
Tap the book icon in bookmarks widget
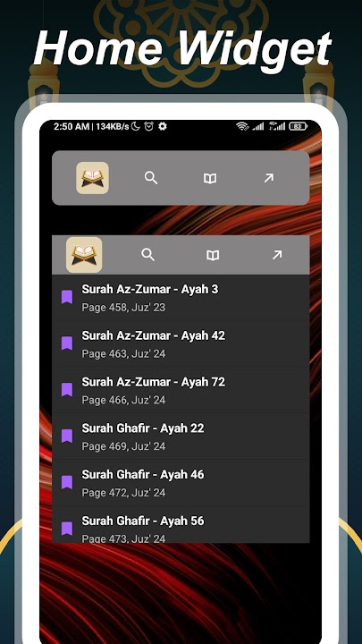(x=213, y=256)
